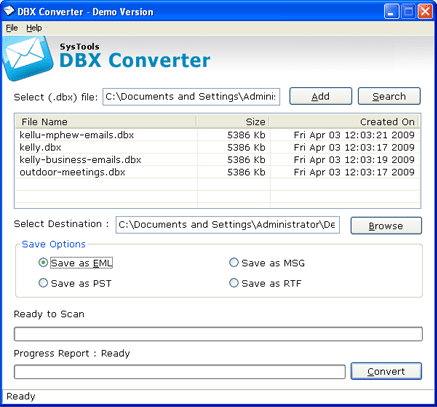Sort by File Name column header

click(x=106, y=122)
